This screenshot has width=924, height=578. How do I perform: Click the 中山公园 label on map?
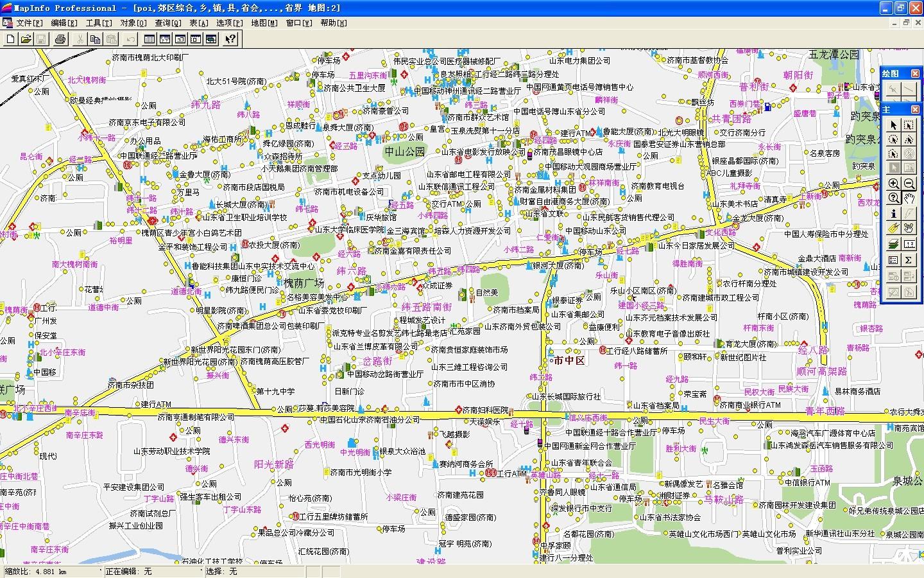click(404, 152)
